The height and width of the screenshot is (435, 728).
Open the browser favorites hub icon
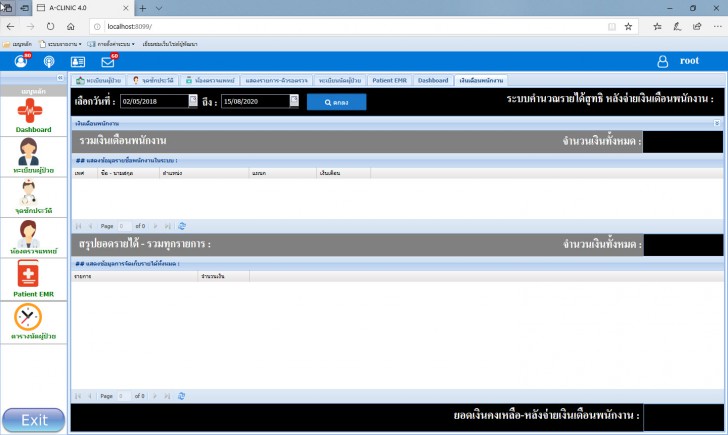pos(657,26)
